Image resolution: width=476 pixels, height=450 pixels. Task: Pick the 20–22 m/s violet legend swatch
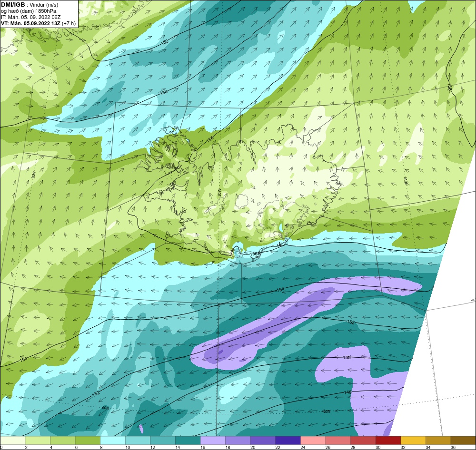click(x=263, y=440)
